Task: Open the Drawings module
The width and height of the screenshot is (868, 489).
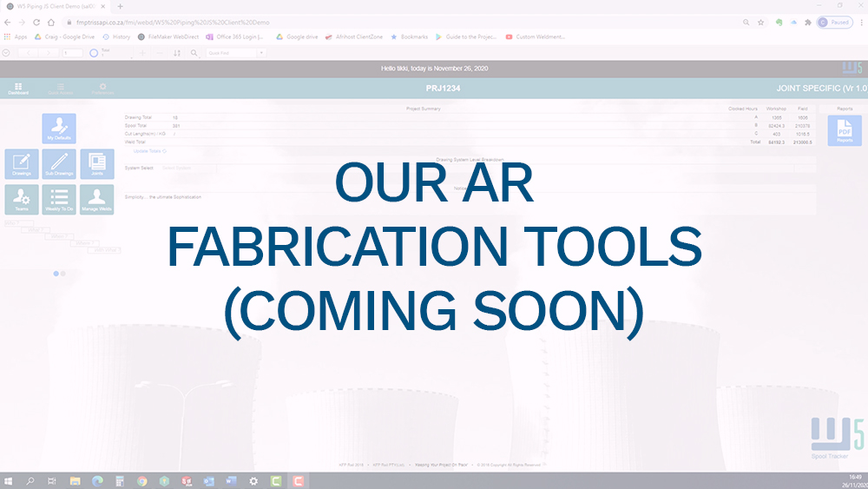Action: [22, 163]
